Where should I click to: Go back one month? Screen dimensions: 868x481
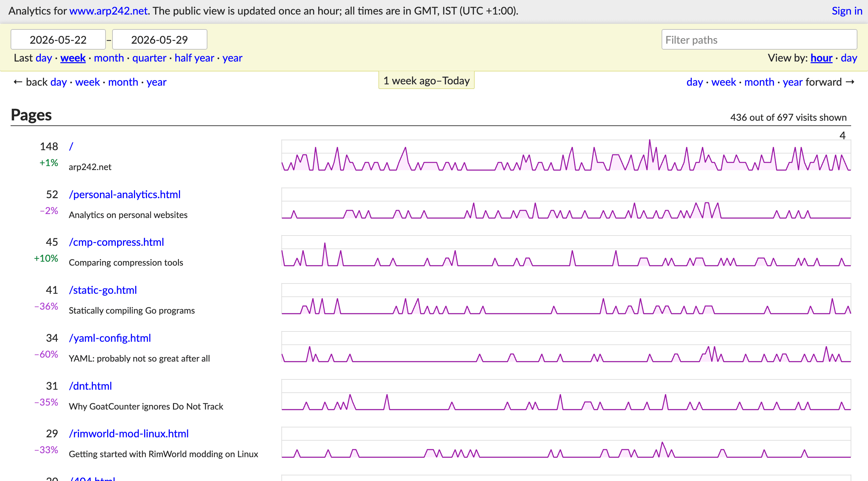[x=123, y=82]
